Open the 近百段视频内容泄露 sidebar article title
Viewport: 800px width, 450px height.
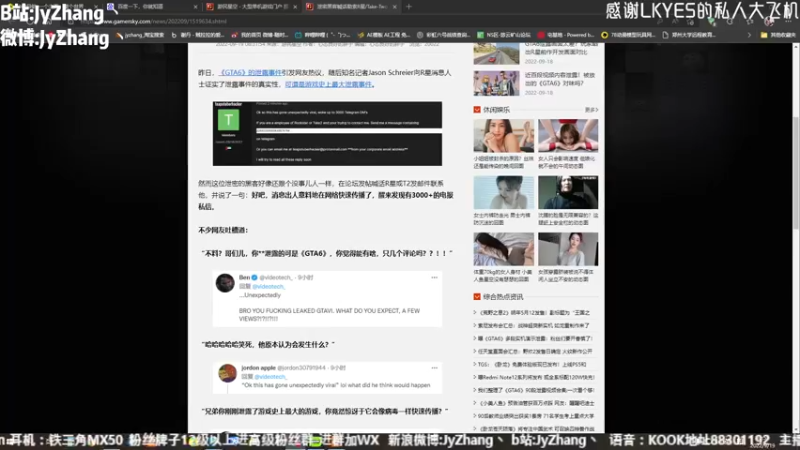[x=560, y=79]
